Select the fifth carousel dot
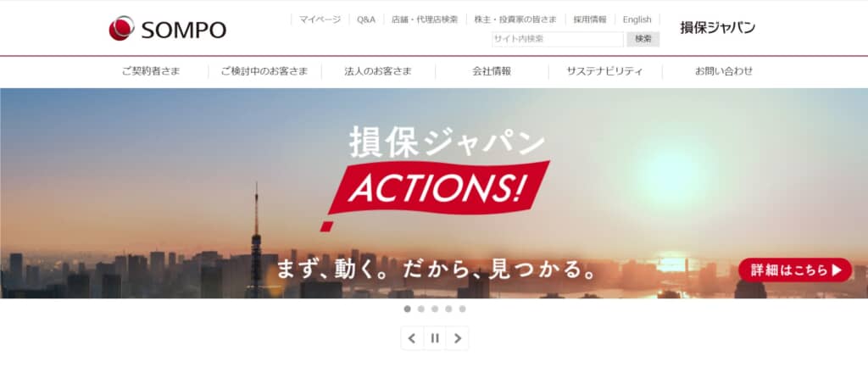The width and height of the screenshot is (868, 384). tap(462, 309)
